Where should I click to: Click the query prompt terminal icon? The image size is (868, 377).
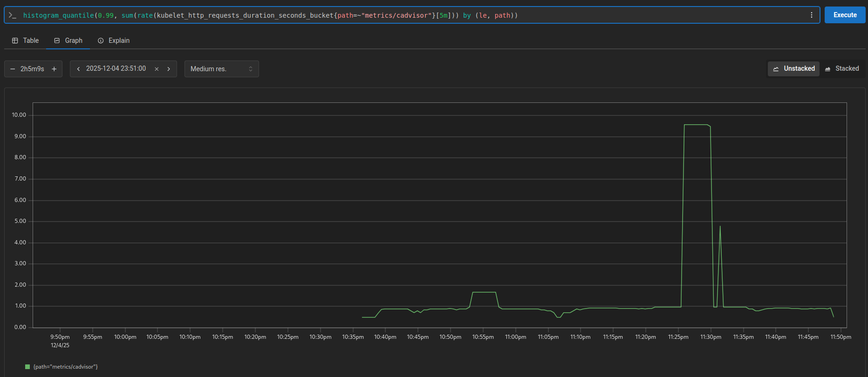click(13, 15)
